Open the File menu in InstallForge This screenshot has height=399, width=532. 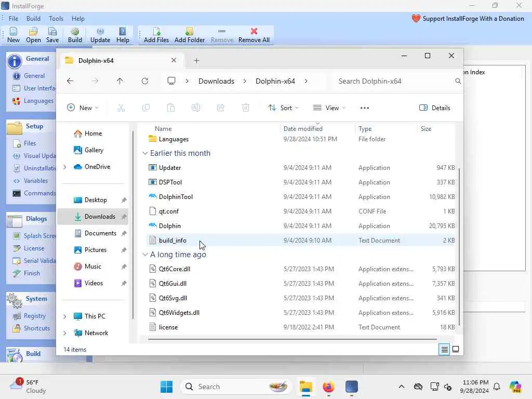pyautogui.click(x=14, y=19)
